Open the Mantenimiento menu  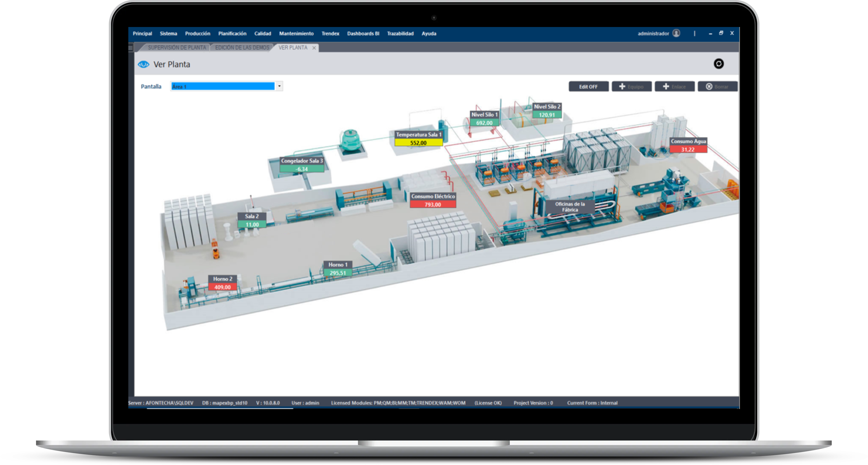pos(296,34)
